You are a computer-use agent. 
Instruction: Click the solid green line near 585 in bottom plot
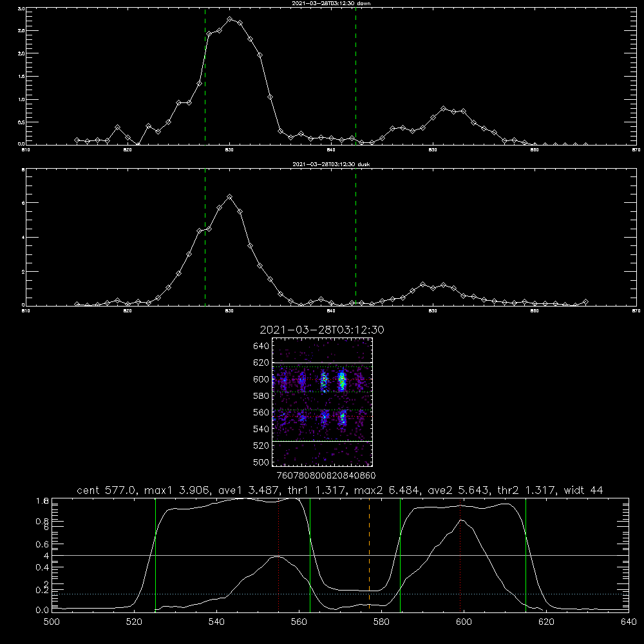(x=400, y=554)
